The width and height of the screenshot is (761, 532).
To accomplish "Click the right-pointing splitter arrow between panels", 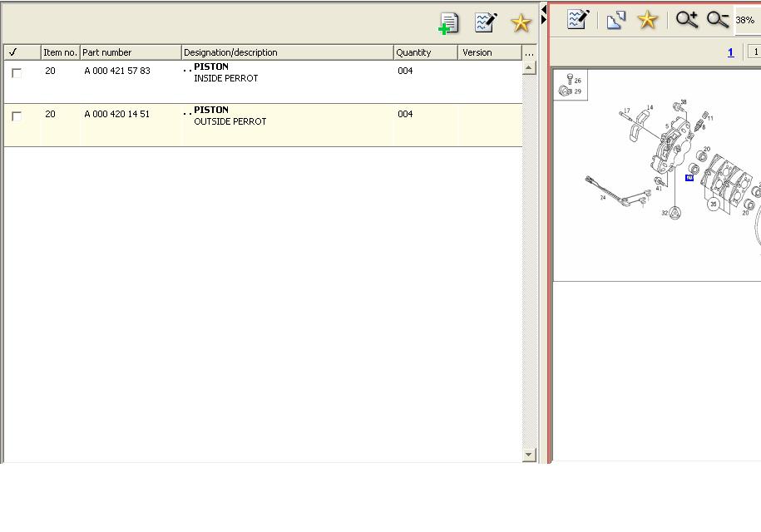I will click(x=544, y=20).
